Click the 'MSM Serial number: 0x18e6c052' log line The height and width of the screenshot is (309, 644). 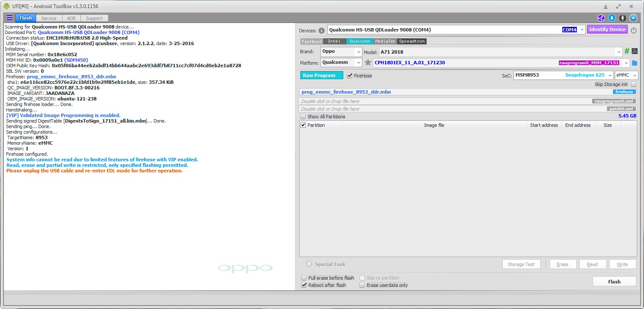pyautogui.click(x=42, y=54)
